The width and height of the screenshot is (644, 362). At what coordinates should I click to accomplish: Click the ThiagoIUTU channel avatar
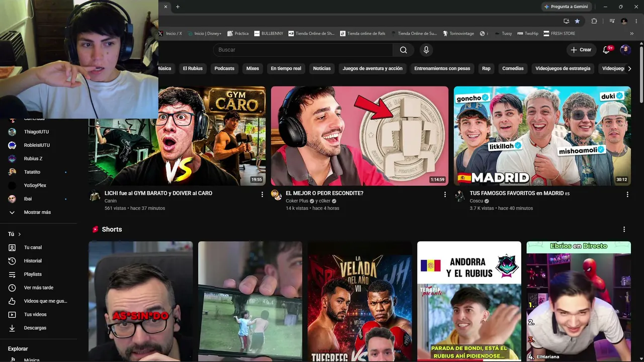(12, 132)
